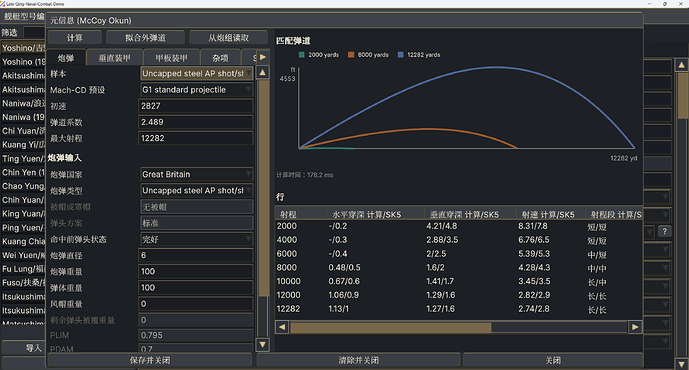
Task: Open the disabled 被帽或罩帽 dropdown
Action: click(x=196, y=207)
